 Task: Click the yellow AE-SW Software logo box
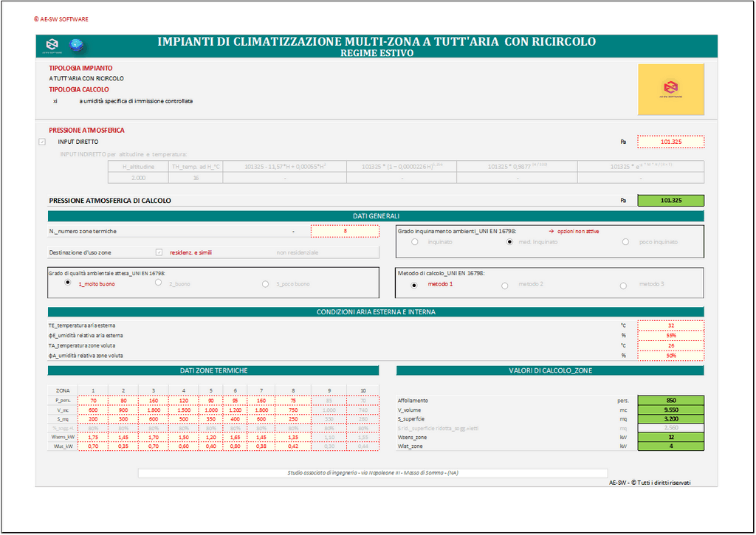pos(670,89)
